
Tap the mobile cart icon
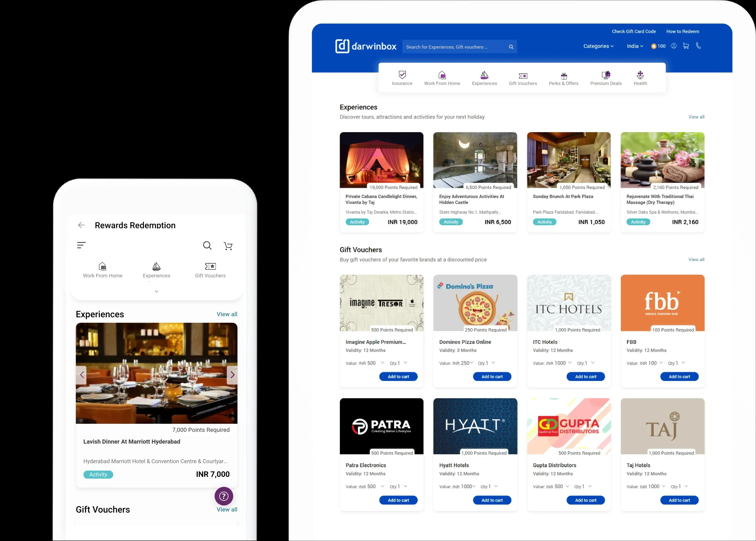228,246
